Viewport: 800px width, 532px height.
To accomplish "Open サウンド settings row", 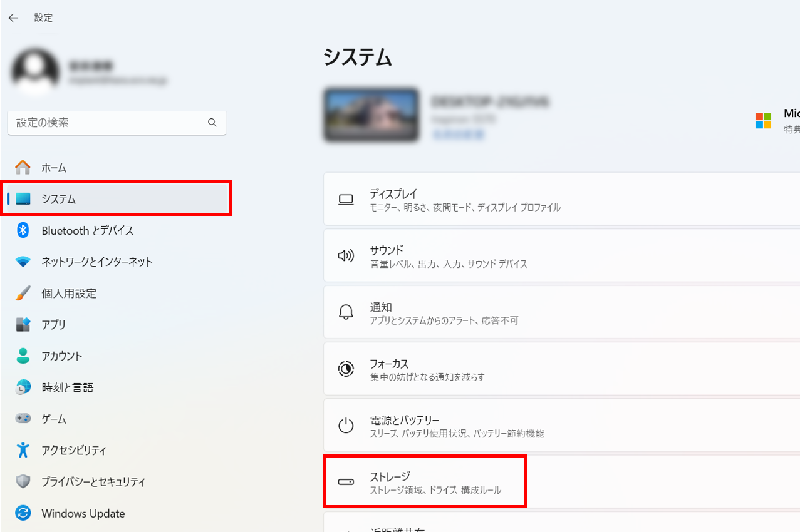I will tap(562, 256).
